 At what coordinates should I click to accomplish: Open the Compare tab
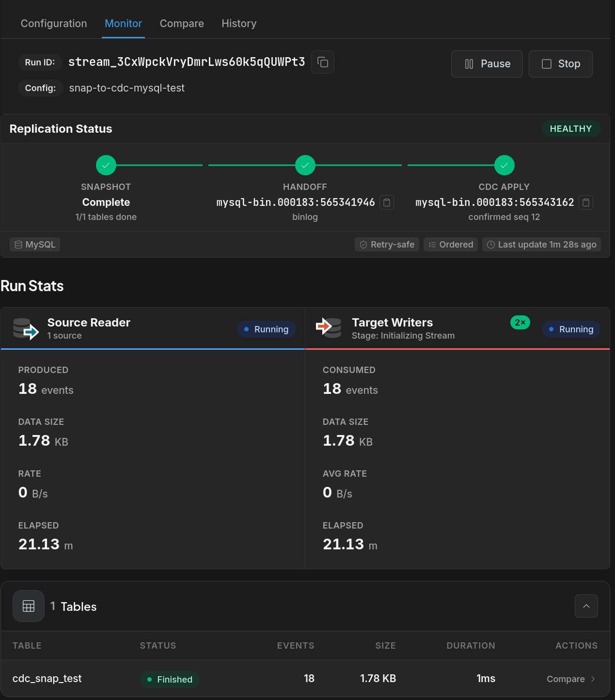182,23
